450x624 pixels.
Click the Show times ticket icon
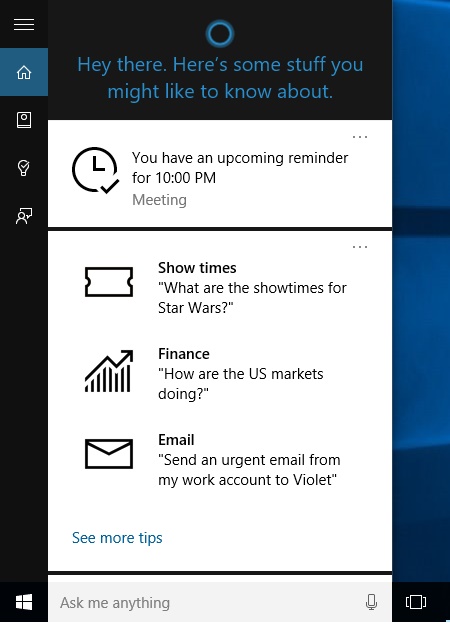(109, 282)
